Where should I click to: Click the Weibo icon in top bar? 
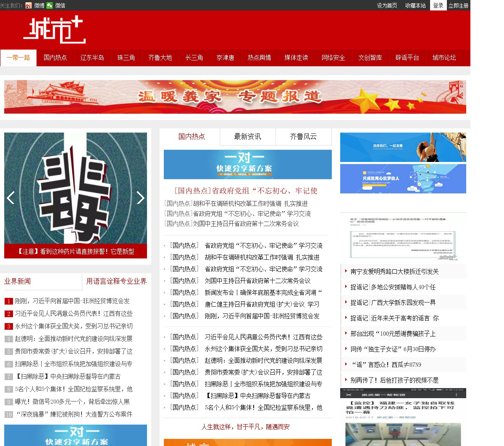(29, 5)
